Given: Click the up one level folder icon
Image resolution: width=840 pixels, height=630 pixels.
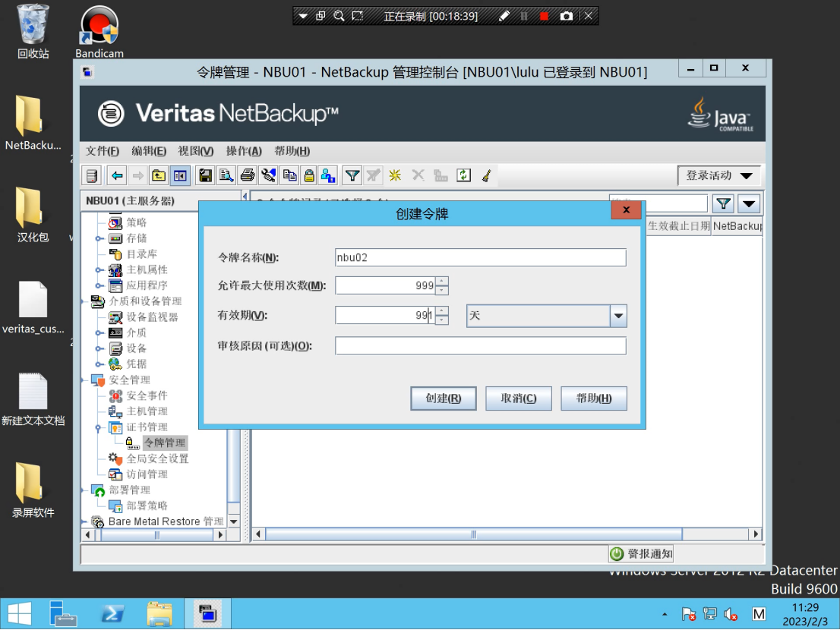Looking at the screenshot, I should (157, 175).
